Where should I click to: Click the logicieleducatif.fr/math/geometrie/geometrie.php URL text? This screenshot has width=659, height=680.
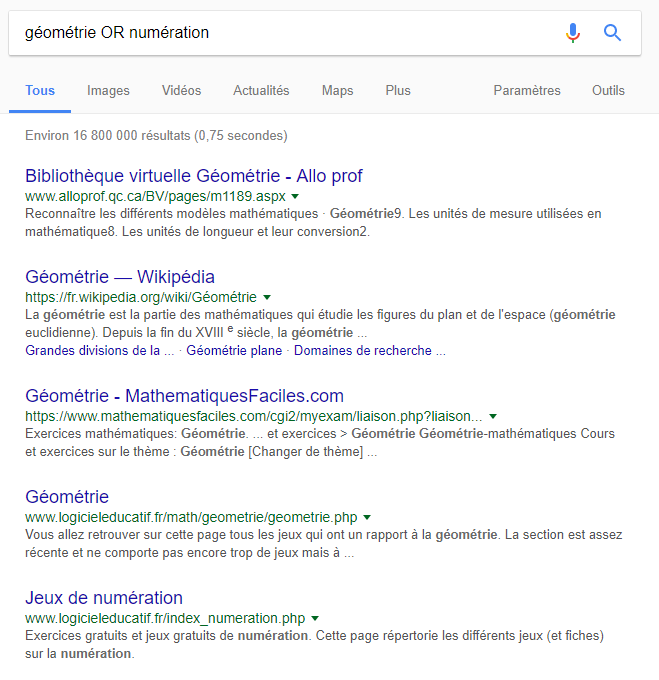click(x=191, y=517)
